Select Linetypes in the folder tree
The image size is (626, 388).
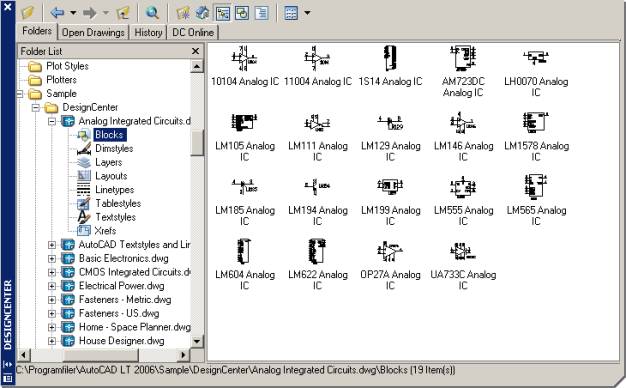114,190
